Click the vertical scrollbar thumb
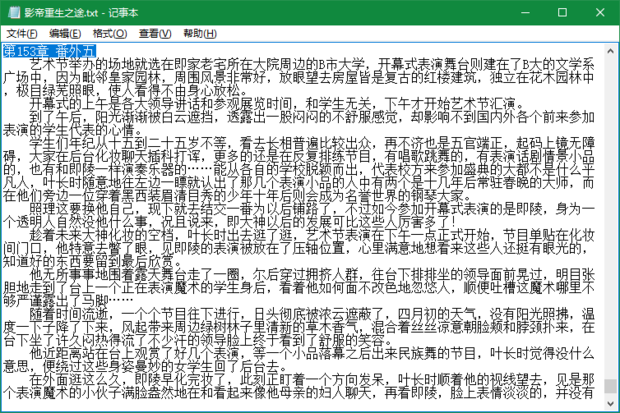 click(x=611, y=386)
